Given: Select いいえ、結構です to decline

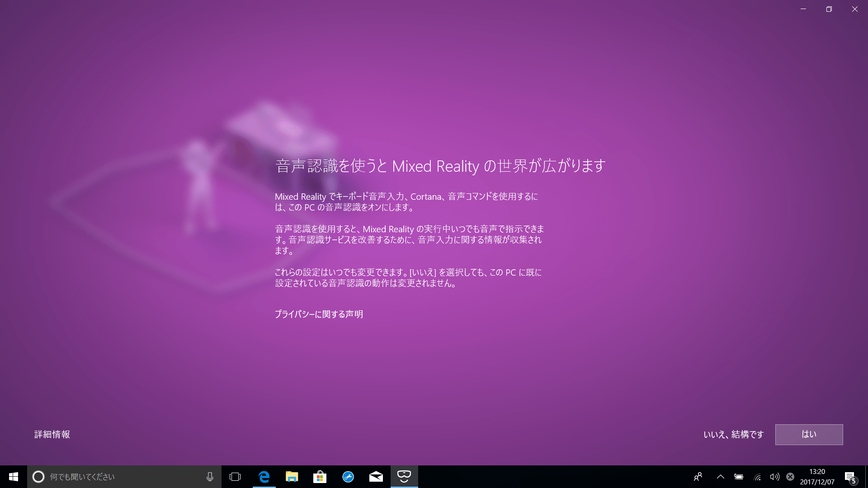Looking at the screenshot, I should [733, 434].
